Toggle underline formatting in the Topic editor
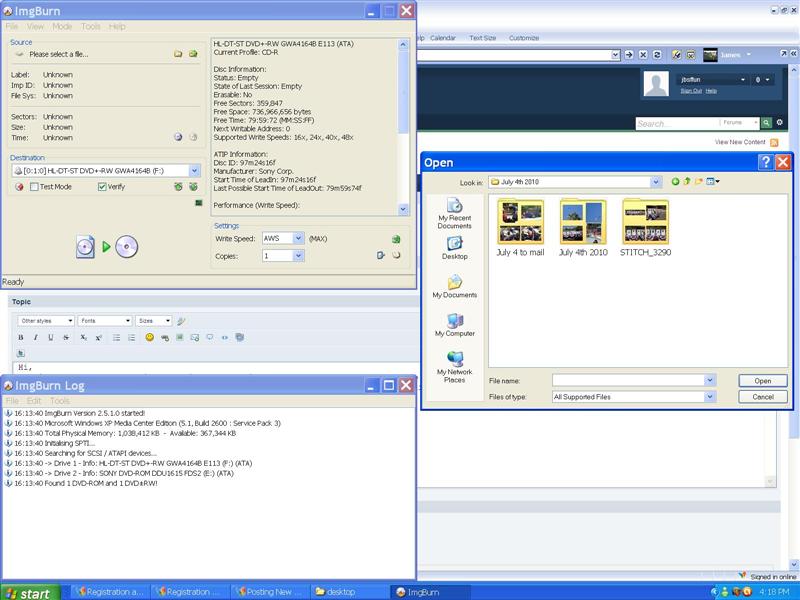The image size is (800, 600). [x=51, y=337]
